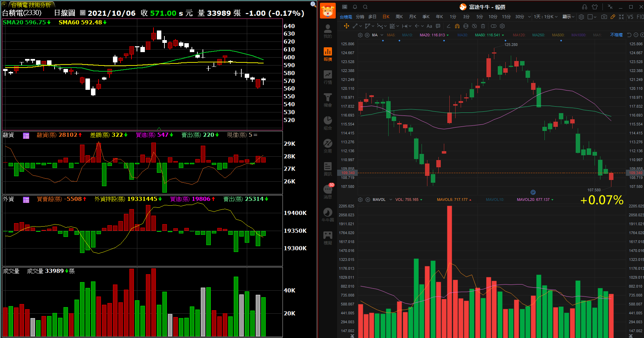The image size is (644, 338).
Task: Open the 機會 opportunities sidebar icon
Action: pyautogui.click(x=328, y=100)
